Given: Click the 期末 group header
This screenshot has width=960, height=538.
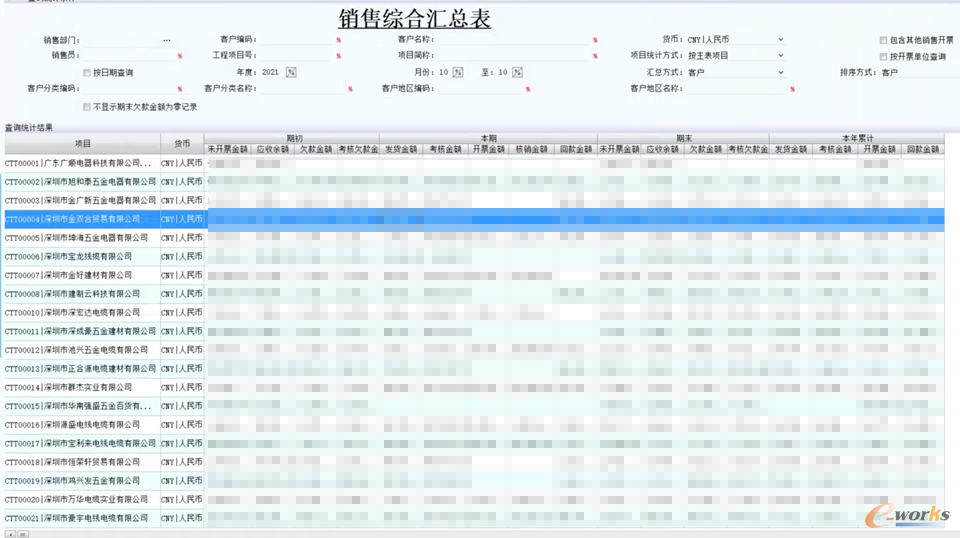Looking at the screenshot, I should click(x=684, y=138).
